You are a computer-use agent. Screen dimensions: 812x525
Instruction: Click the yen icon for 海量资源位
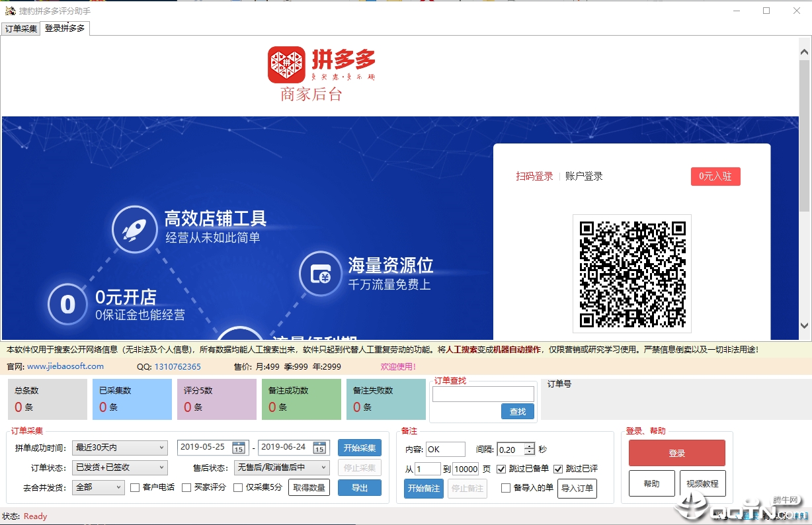click(321, 274)
